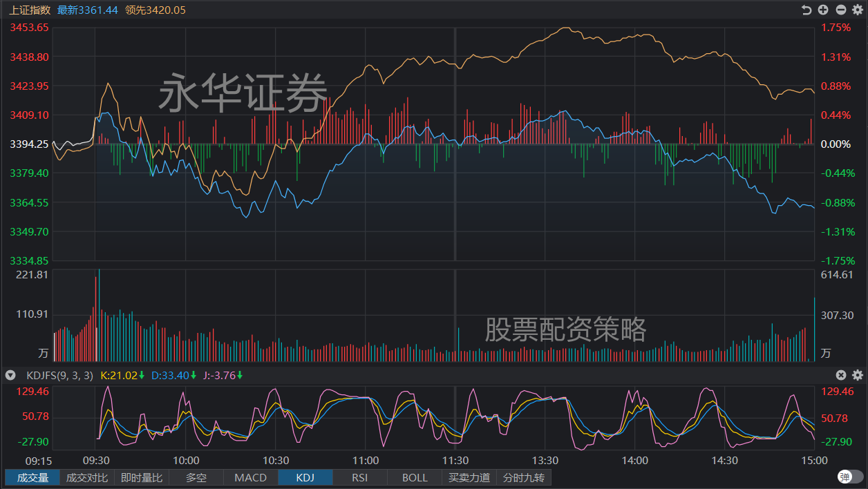Click the 上证指数 index title

[x=30, y=10]
